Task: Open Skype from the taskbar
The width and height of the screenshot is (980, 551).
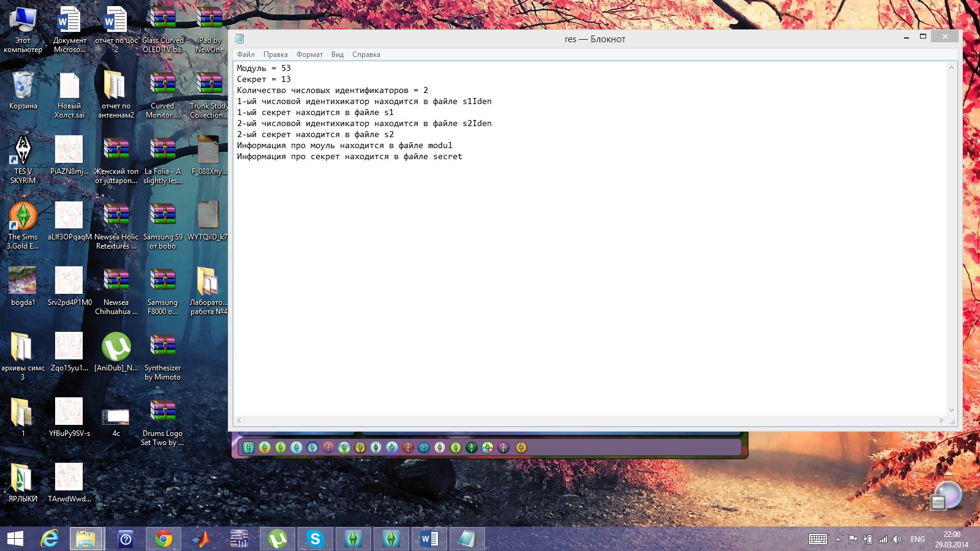Action: tap(315, 539)
